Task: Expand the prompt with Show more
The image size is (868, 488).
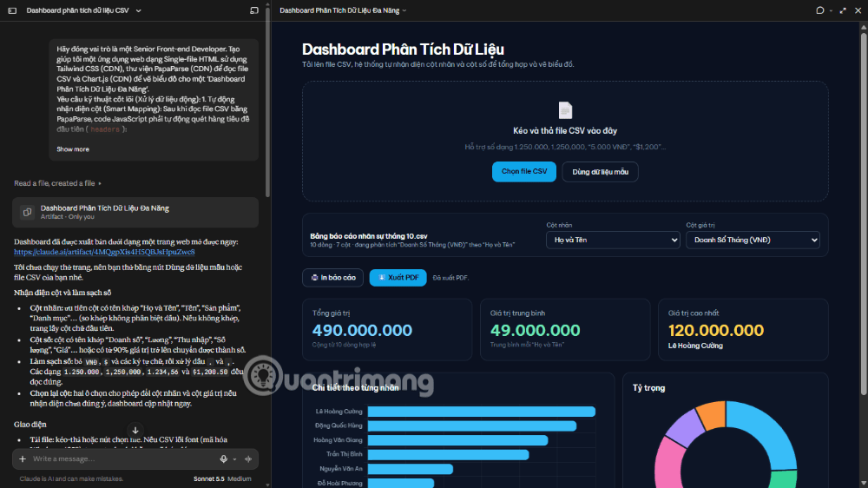Action: 73,149
